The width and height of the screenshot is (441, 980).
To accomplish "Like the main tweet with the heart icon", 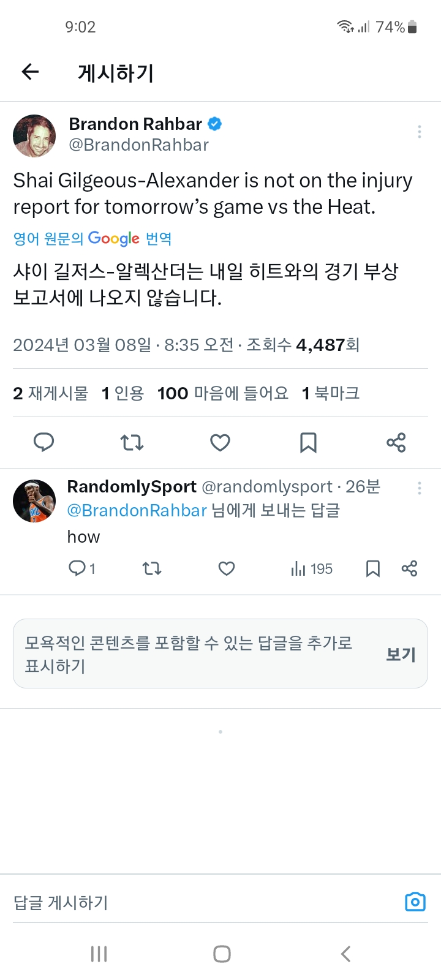I will coord(220,442).
